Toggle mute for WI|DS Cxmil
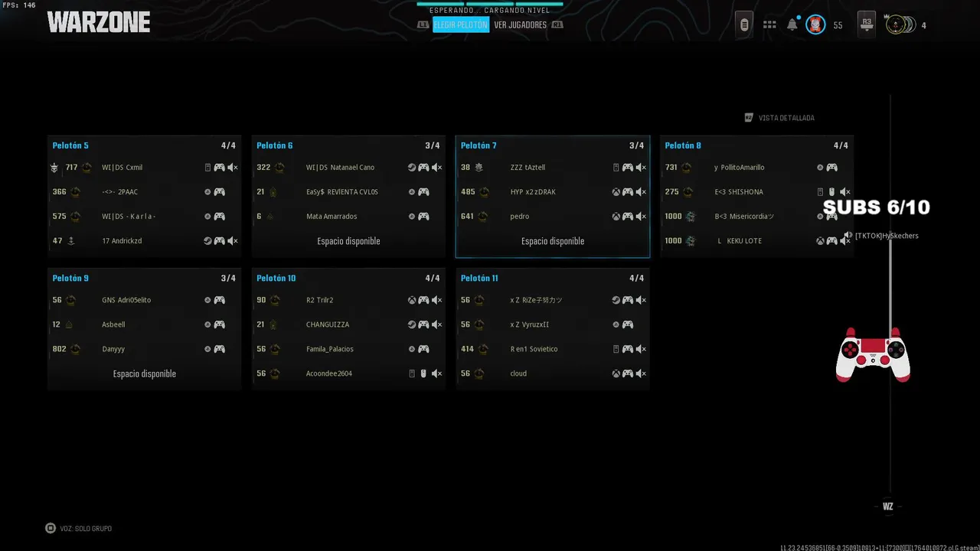The width and height of the screenshot is (980, 551). [233, 168]
